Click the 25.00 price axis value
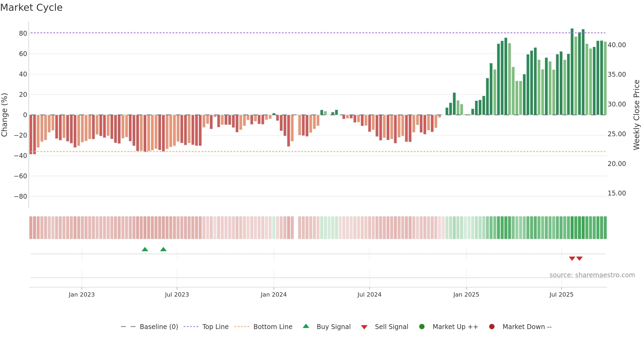Screen dimensions: 644x362 (617, 134)
